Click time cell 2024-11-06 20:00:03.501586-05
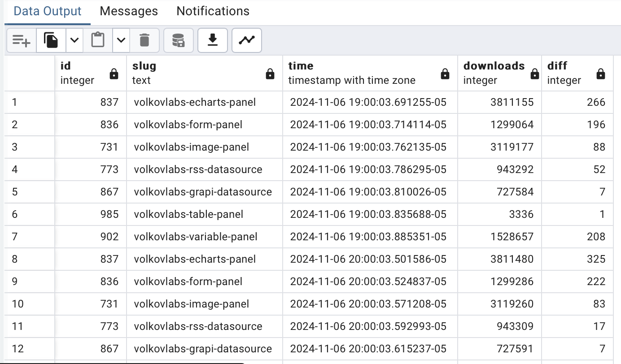Image resolution: width=621 pixels, height=364 pixels. point(370,259)
